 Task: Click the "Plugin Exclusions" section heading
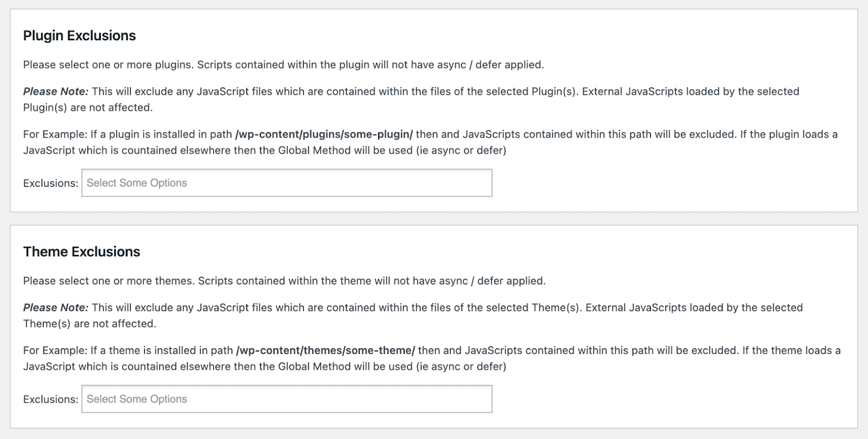pyautogui.click(x=79, y=36)
